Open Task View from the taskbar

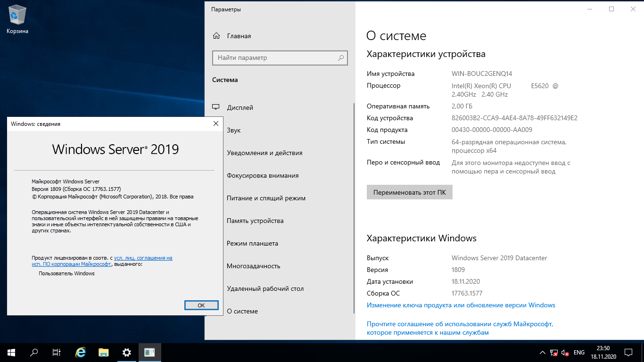(x=57, y=352)
